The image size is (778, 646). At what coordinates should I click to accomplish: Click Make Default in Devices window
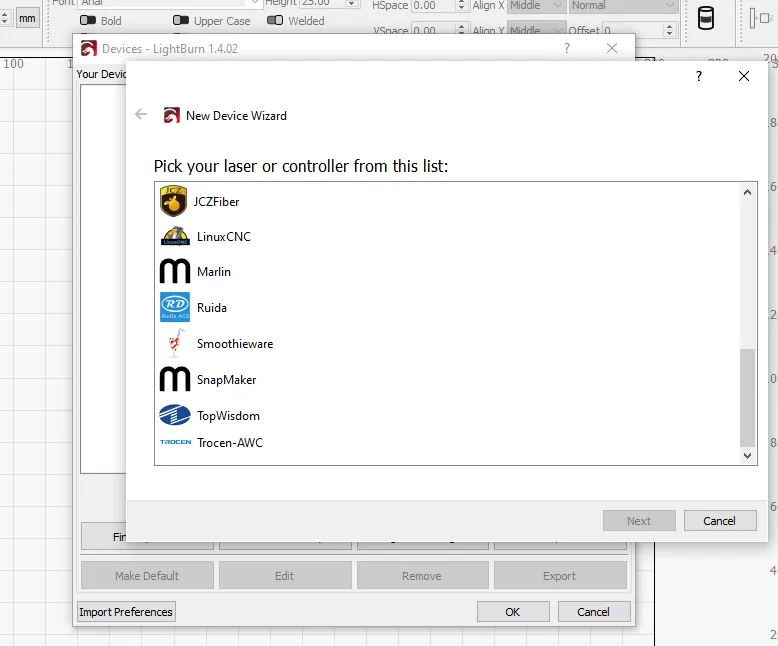coord(147,576)
